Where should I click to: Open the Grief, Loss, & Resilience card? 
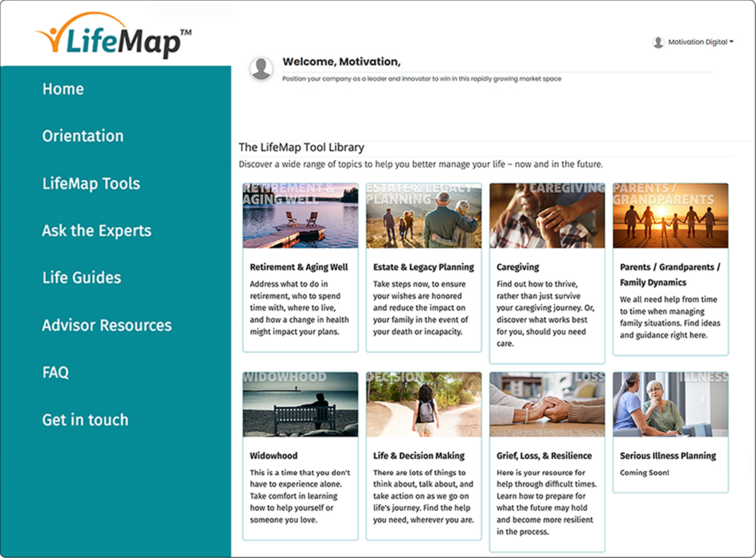click(x=547, y=455)
